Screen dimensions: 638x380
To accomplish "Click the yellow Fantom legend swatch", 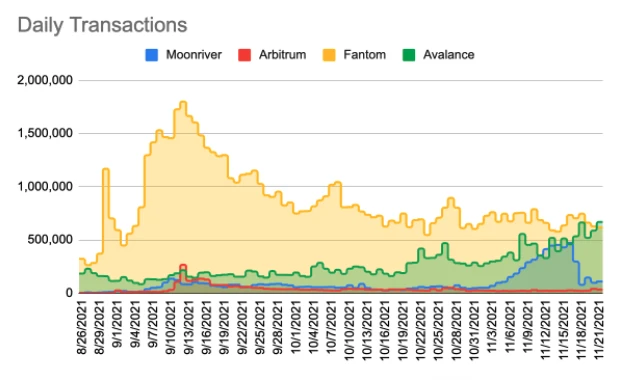I will (329, 55).
